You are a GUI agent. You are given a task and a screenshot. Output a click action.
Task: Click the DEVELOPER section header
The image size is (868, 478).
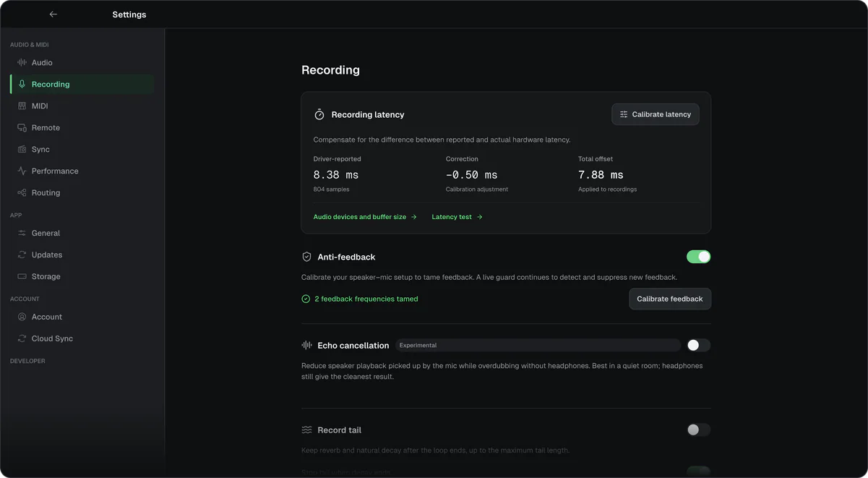(x=27, y=361)
